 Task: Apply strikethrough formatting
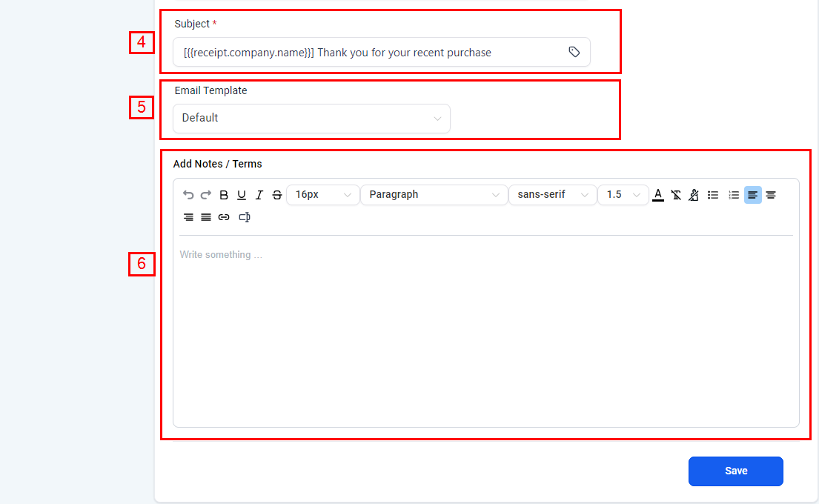point(277,195)
